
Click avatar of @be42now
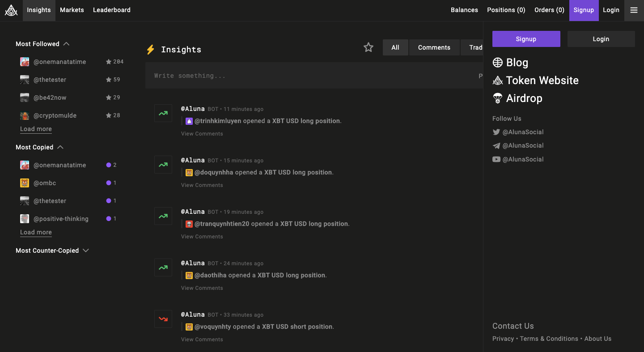(x=25, y=98)
